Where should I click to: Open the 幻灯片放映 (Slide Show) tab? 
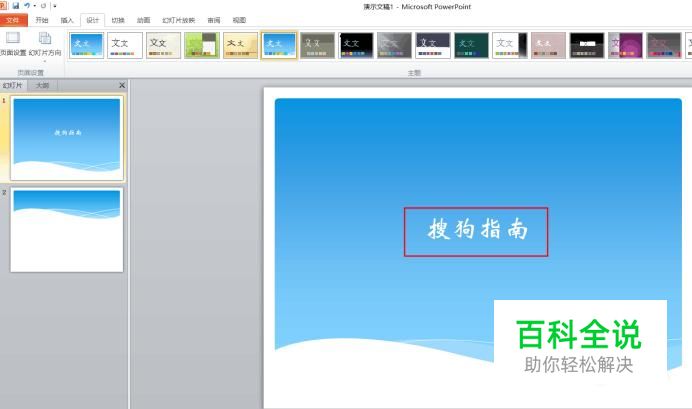(178, 20)
